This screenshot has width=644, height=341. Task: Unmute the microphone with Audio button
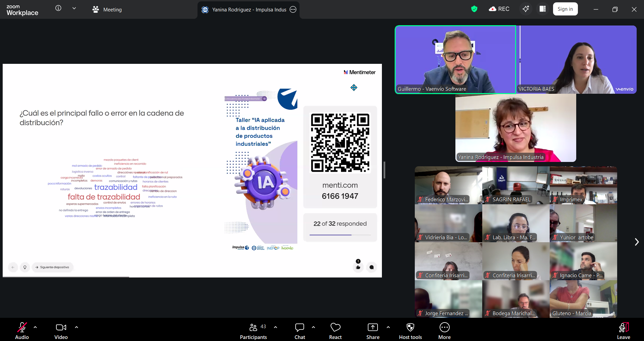pos(22,331)
